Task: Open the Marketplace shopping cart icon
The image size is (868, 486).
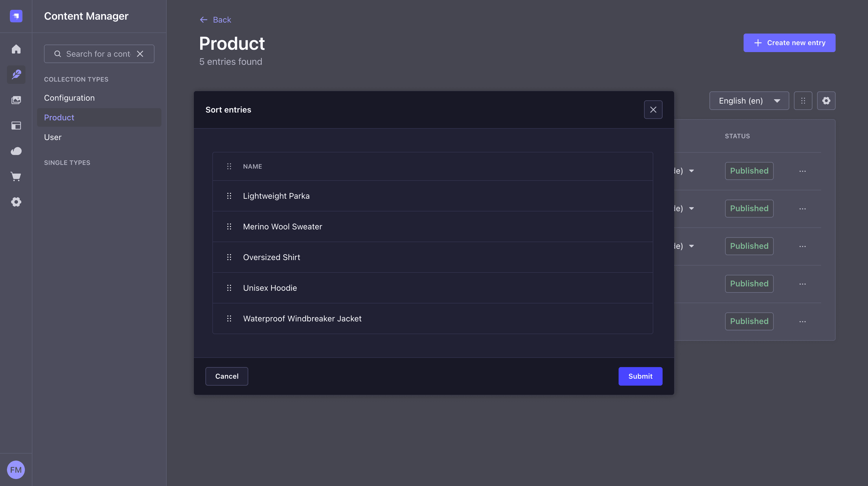Action: tap(16, 176)
